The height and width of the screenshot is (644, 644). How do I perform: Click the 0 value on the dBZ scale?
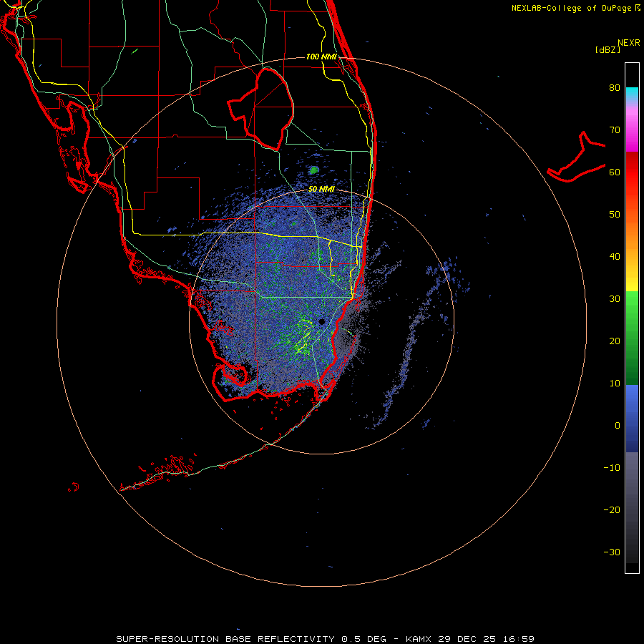(618, 426)
